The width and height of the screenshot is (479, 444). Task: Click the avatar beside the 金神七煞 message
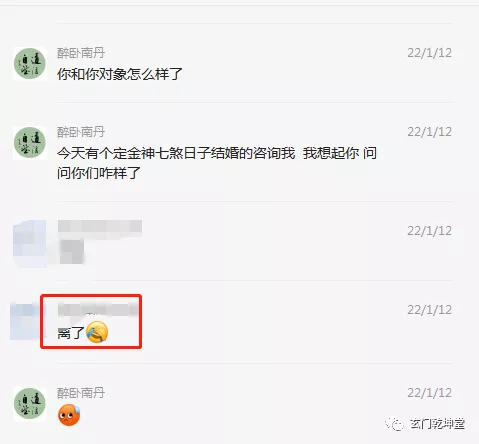[x=30, y=143]
